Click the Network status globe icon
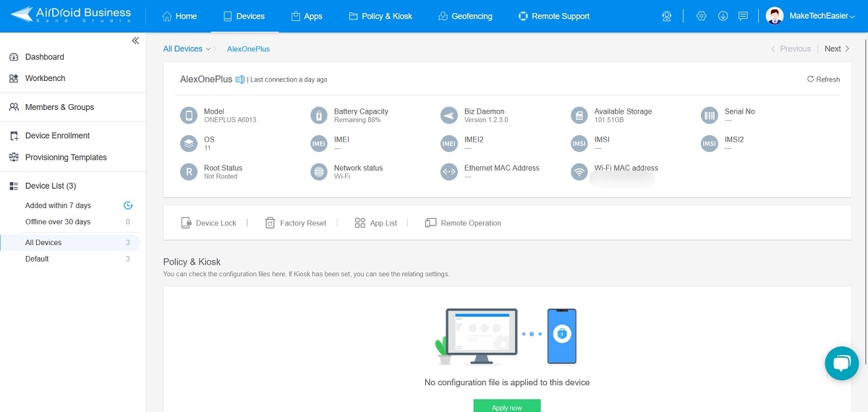Screen dimensions: 868x412 click(x=319, y=171)
